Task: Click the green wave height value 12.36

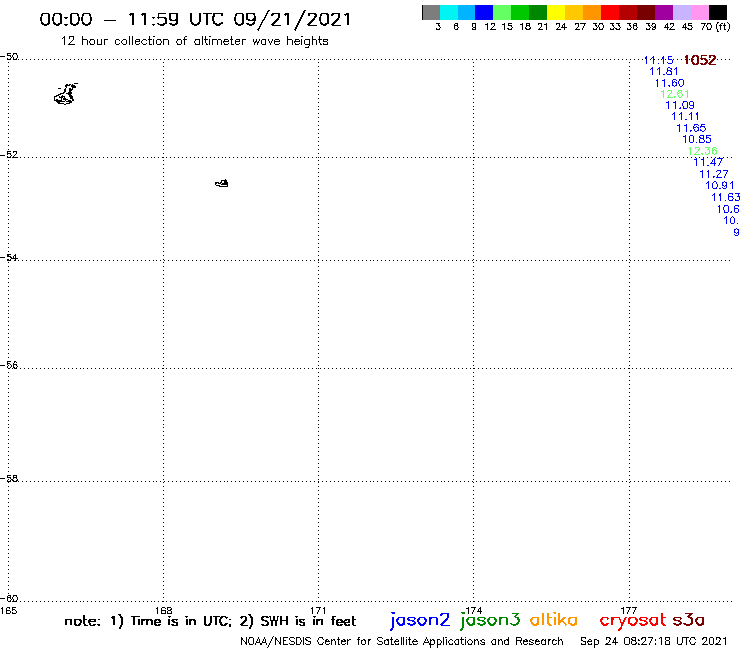Action: pyautogui.click(x=703, y=151)
